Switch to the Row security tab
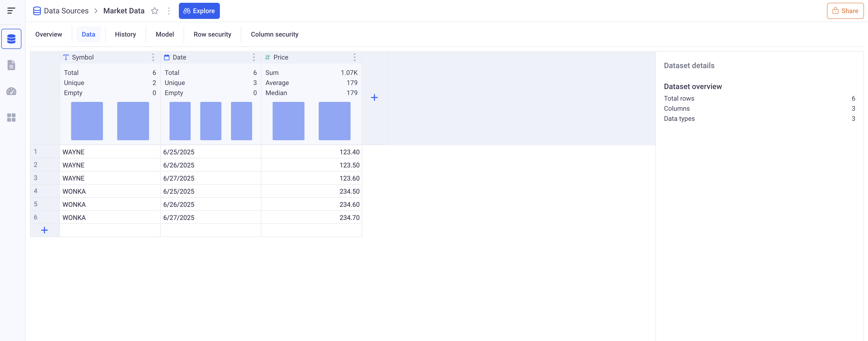This screenshot has width=868, height=341. coord(212,34)
